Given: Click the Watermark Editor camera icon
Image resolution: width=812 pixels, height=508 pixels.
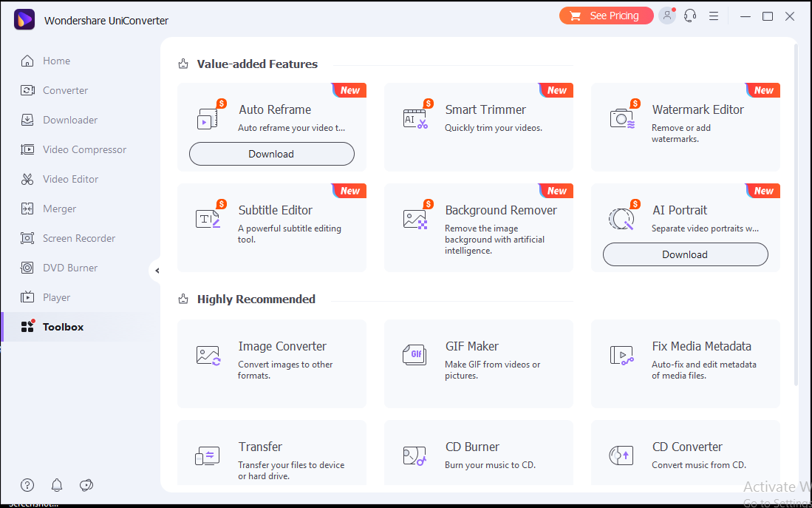Looking at the screenshot, I should pyautogui.click(x=622, y=118).
